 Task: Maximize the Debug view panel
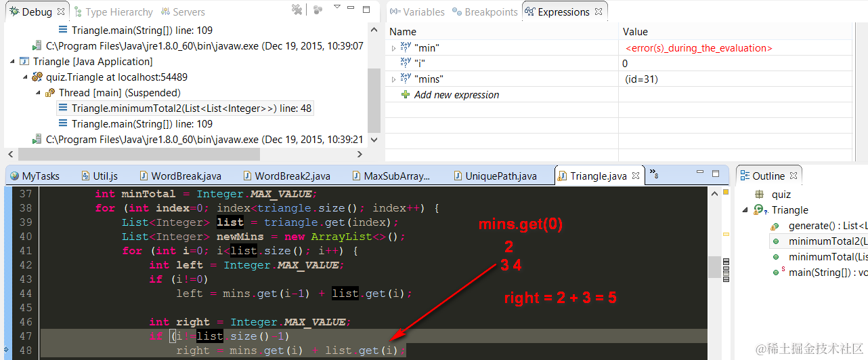click(366, 9)
